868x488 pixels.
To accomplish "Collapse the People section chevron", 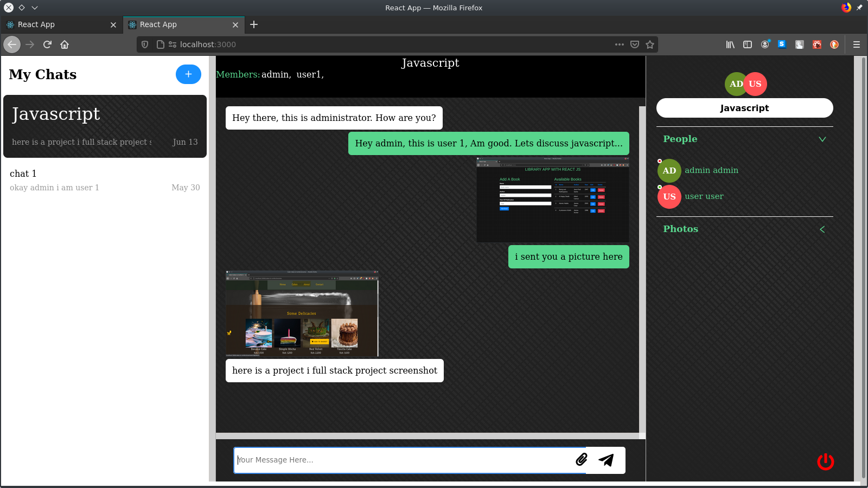I will point(822,139).
